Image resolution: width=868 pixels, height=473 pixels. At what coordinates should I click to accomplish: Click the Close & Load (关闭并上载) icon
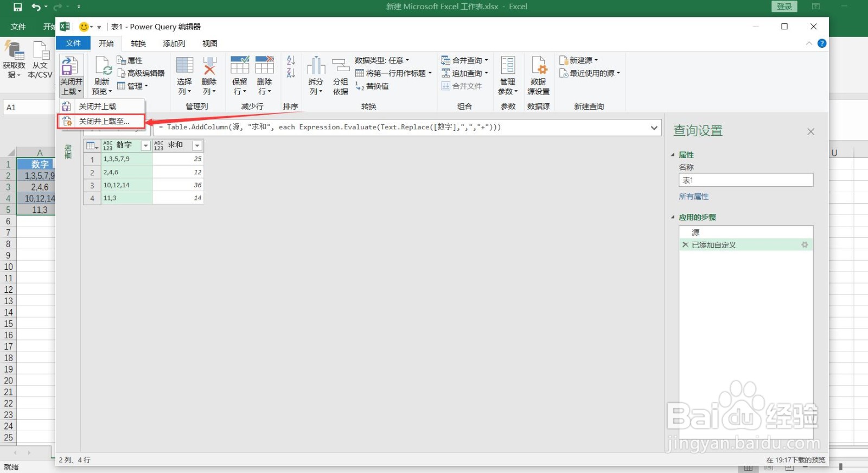point(71,66)
